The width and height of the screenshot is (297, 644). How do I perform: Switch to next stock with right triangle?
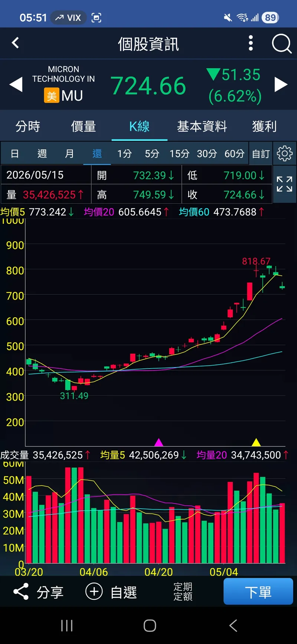pos(281,84)
